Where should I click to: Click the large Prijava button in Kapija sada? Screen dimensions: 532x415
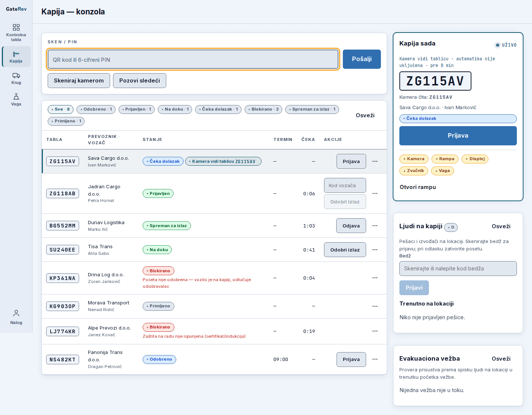point(458,136)
